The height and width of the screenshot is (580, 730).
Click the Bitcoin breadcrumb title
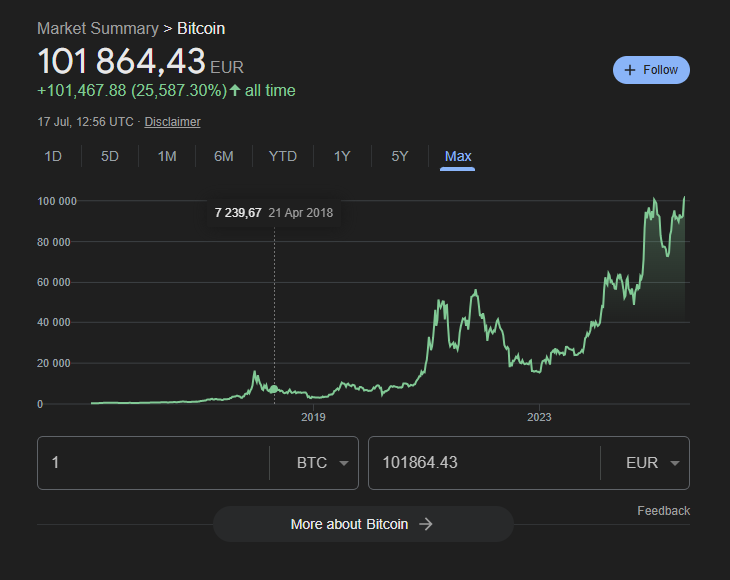point(201,28)
